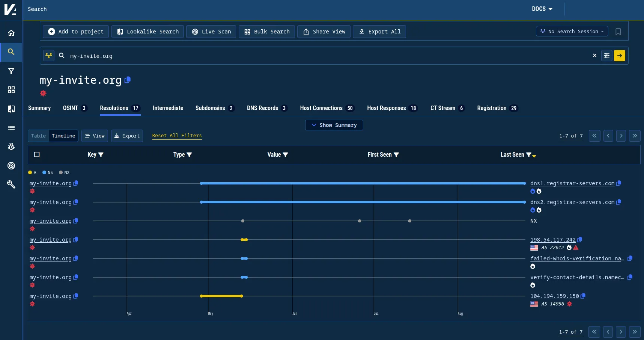Screen dimensions: 644x340
Task: Click the bookmark icon near search session
Action: pyautogui.click(x=618, y=32)
